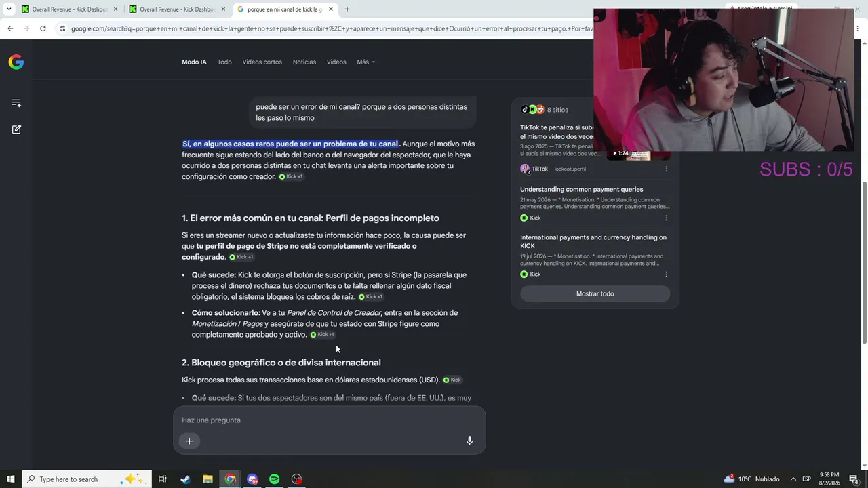The image size is (868, 488).
Task: Switch to the first 'Overall Revenue - Kick' tab
Action: (x=70, y=9)
